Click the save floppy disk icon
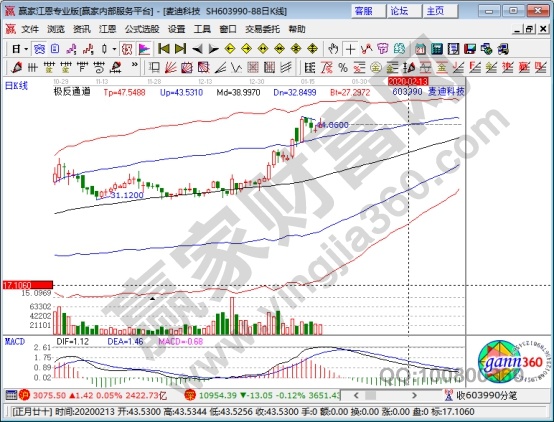Image resolution: width=554 pixels, height=422 pixels. 470,49
